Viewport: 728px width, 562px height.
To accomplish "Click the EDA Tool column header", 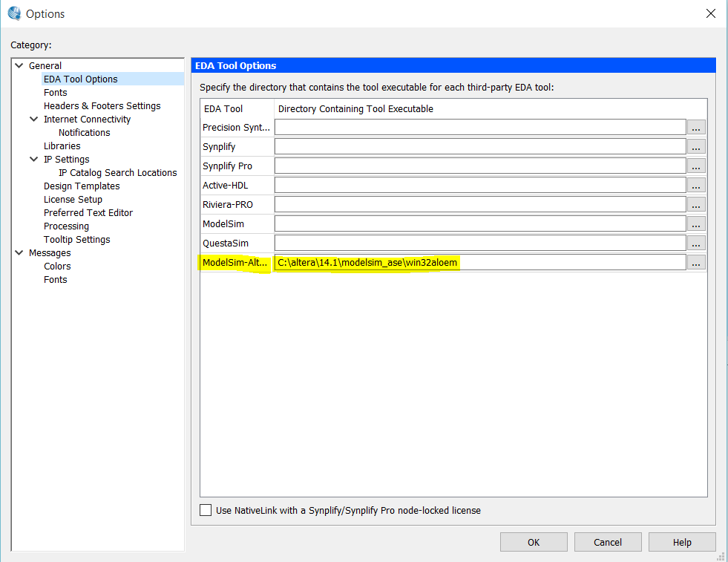I will point(237,108).
